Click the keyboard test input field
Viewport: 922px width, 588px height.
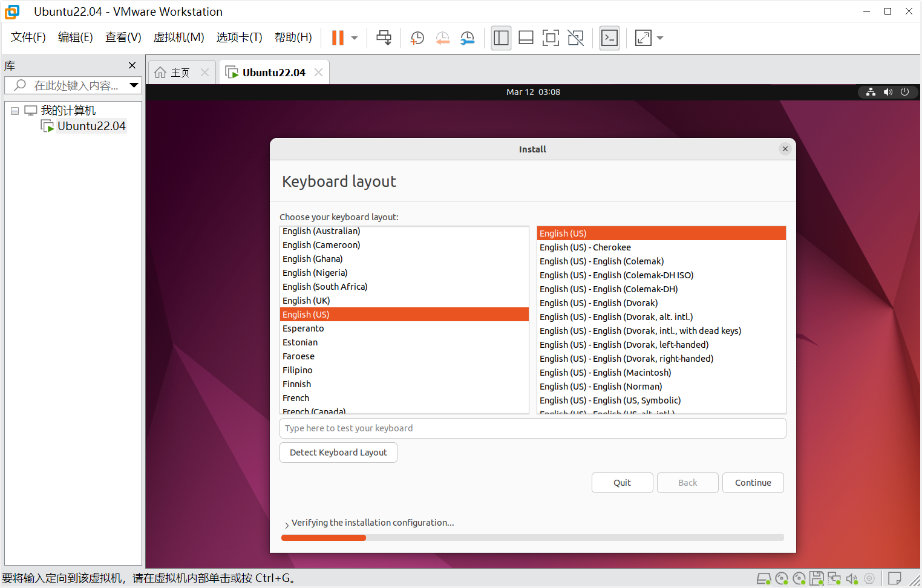pyautogui.click(x=532, y=428)
